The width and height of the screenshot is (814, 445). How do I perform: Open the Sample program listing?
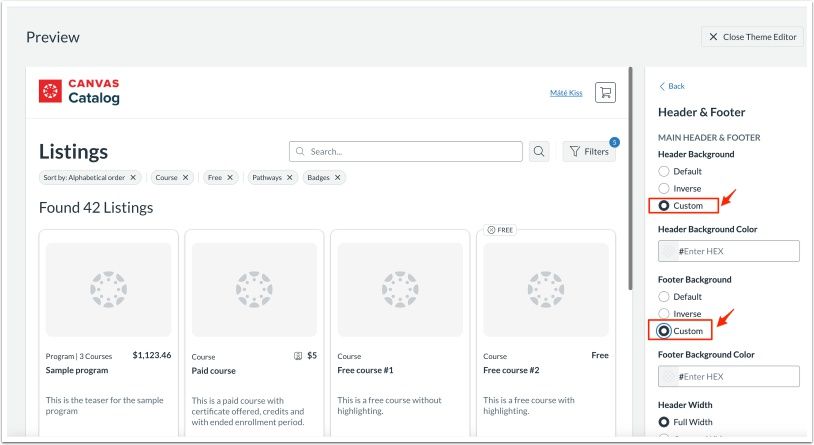(x=78, y=369)
